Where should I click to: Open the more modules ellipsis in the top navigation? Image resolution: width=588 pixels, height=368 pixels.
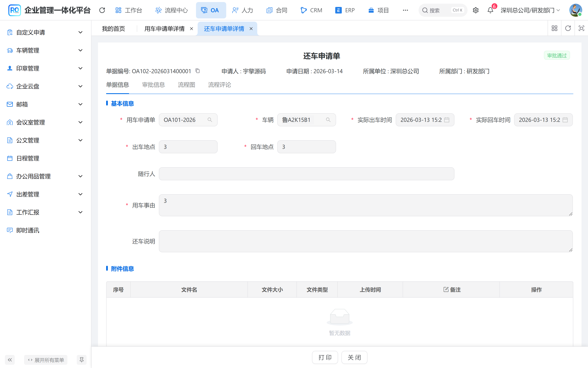405,10
